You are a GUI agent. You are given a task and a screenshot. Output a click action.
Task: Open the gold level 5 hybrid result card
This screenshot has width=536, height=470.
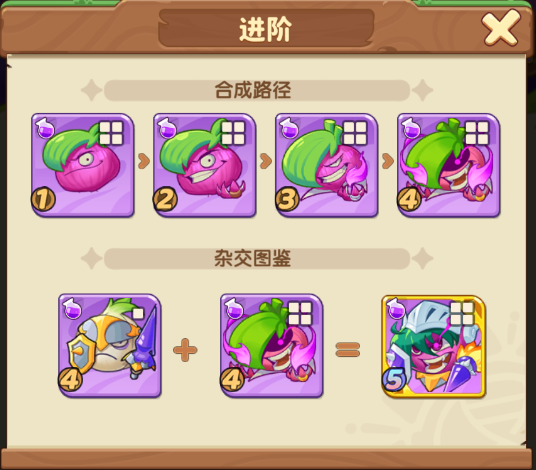tap(433, 347)
